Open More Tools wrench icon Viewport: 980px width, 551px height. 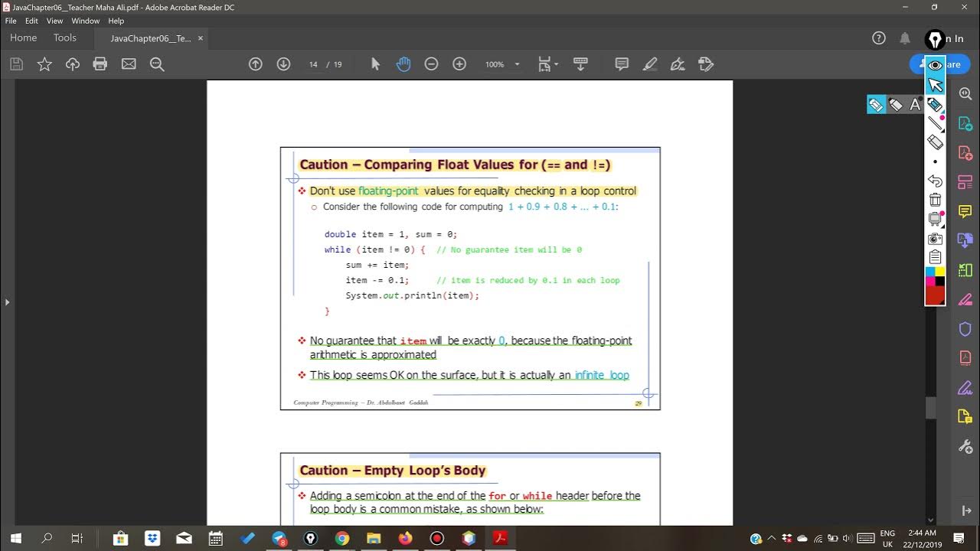point(965,446)
